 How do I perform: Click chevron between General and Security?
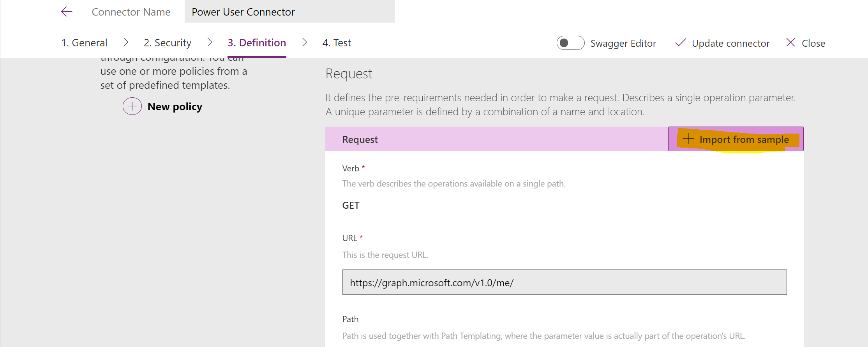[x=126, y=42]
